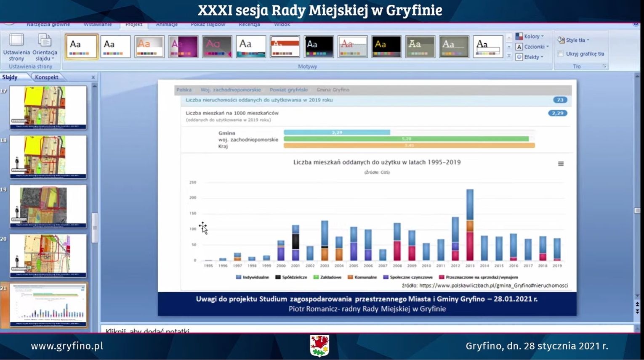This screenshot has height=360, width=644.
Task: Select the first Office theme thumbnail
Action: (82, 46)
